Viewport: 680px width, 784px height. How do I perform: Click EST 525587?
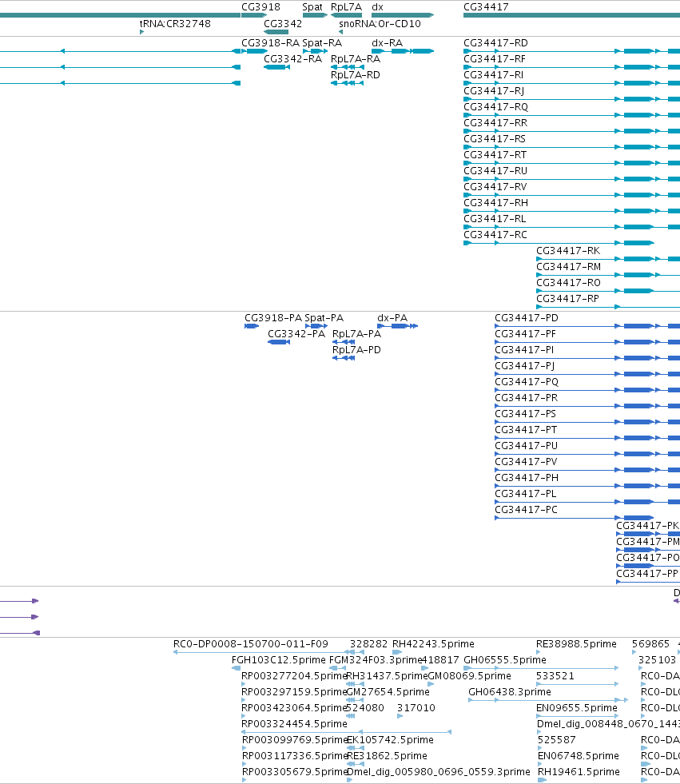coord(556,740)
